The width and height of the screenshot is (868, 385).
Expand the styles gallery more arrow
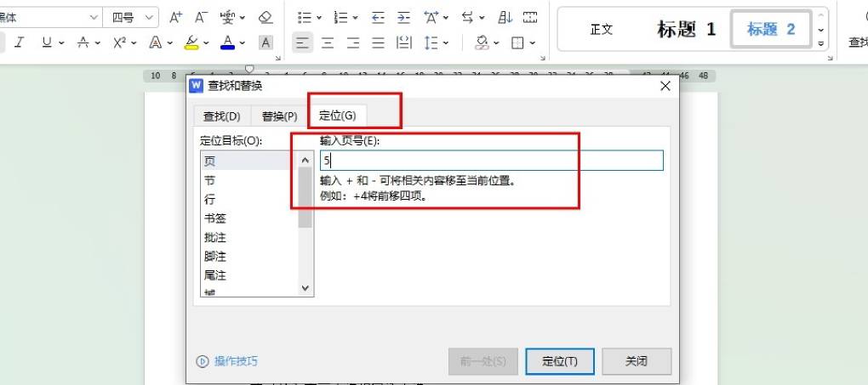[x=821, y=43]
